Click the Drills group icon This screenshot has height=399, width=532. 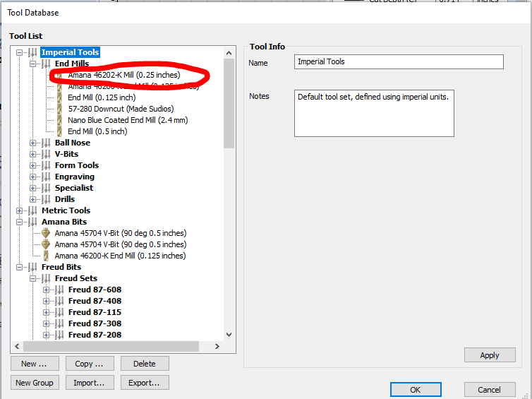click(x=46, y=199)
